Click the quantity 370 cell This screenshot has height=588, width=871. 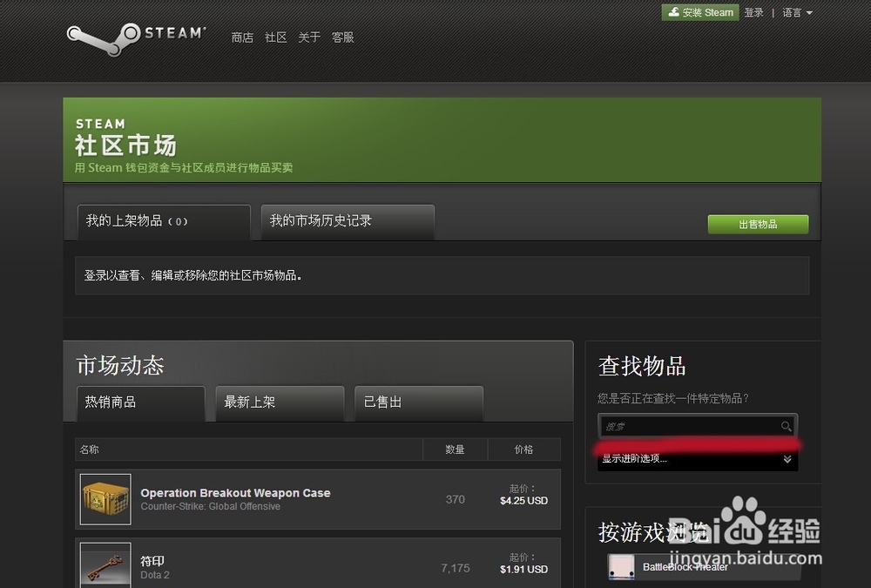tap(455, 499)
